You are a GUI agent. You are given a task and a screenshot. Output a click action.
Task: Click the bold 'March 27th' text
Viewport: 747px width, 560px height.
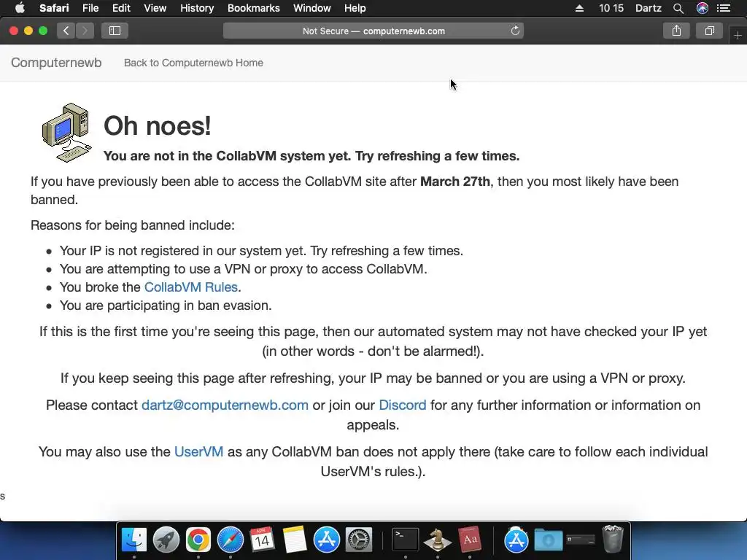point(455,182)
